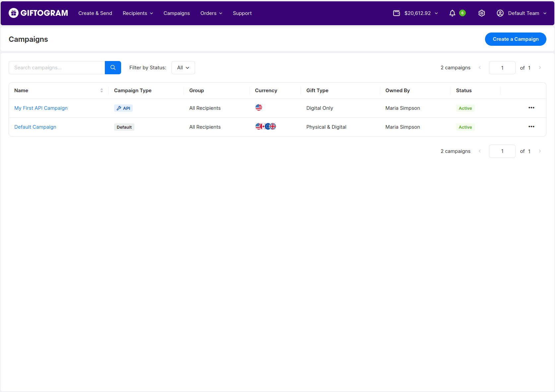Screen dimensions: 555x392
Task: Open more options for My First API Campaign
Action: (531, 108)
